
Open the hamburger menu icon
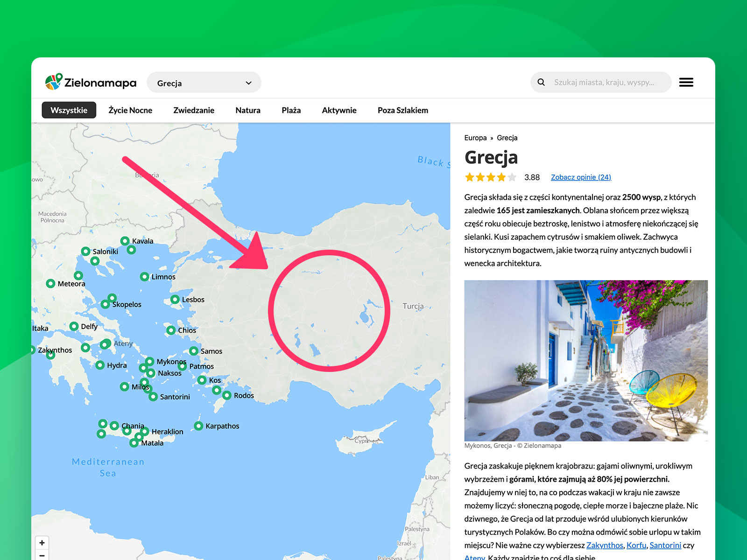pos(686,83)
